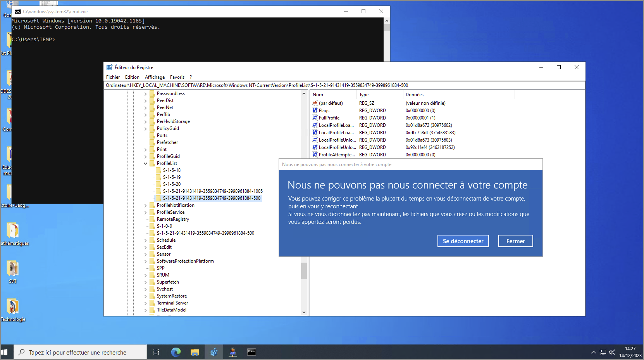This screenshot has width=644, height=360.
Task: Click the ProfileList folder icon
Action: (x=152, y=163)
